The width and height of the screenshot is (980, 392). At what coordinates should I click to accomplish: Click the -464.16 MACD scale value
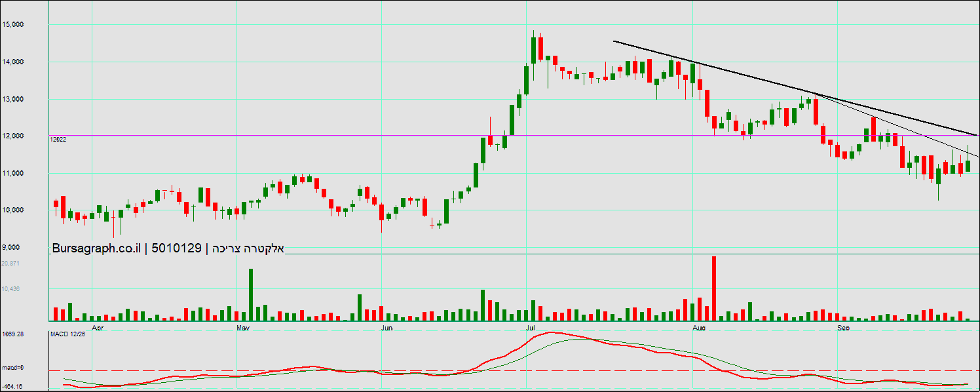[13, 387]
